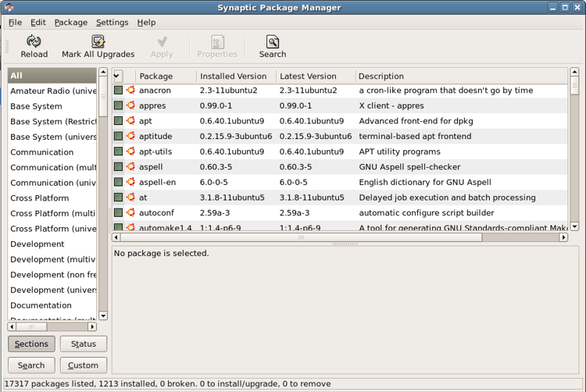Image resolution: width=586 pixels, height=392 pixels.
Task: Click the package list horizontal scrollbar thumb
Action: pyautogui.click(x=302, y=237)
